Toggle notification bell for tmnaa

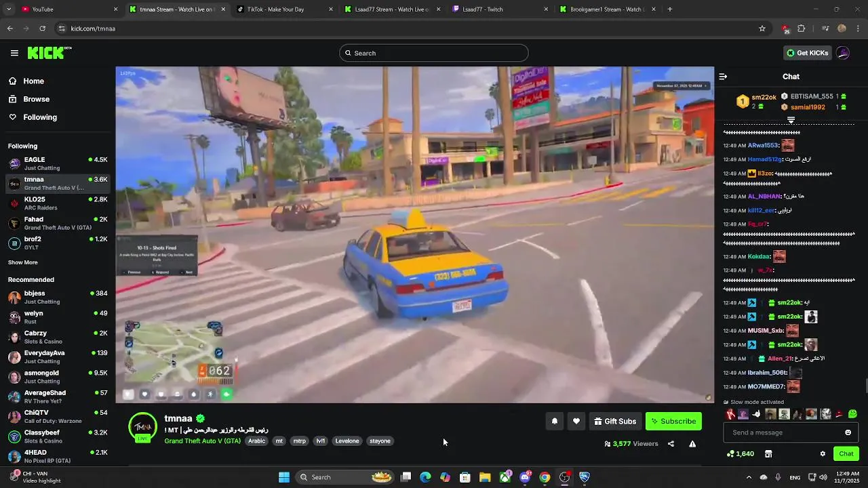pos(554,421)
